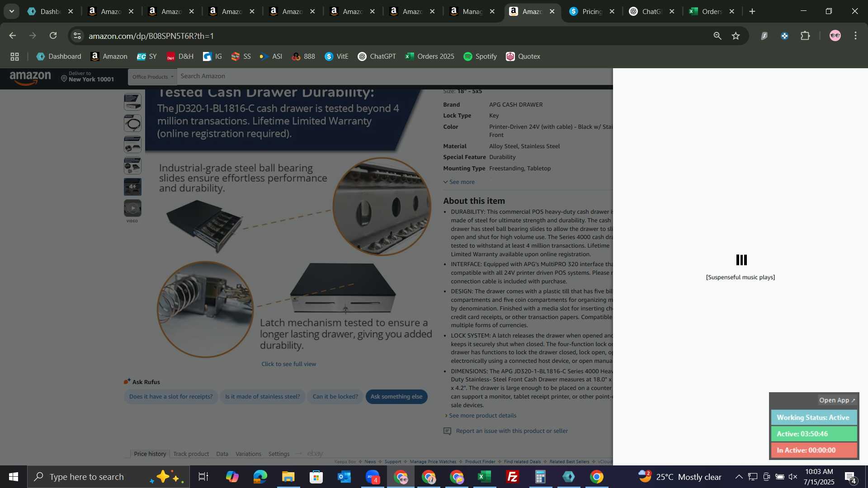
Task: Open the 4+ more images thumbnail
Action: (132, 187)
